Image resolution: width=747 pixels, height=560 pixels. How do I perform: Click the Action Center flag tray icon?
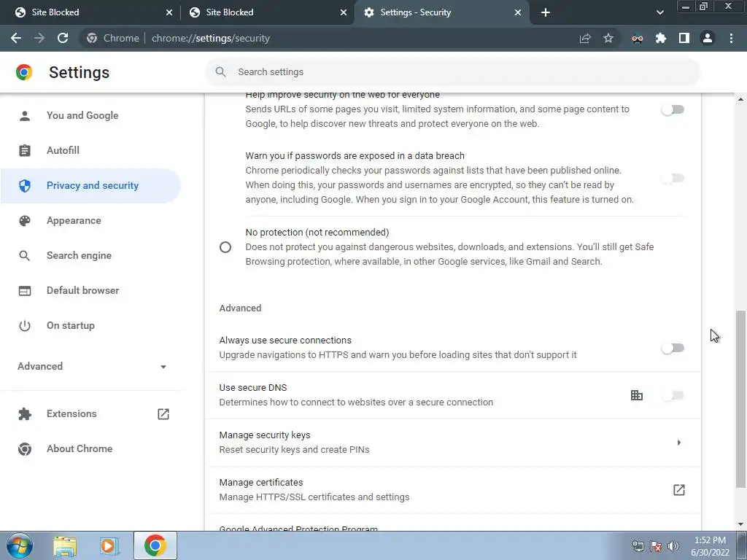pos(656,546)
